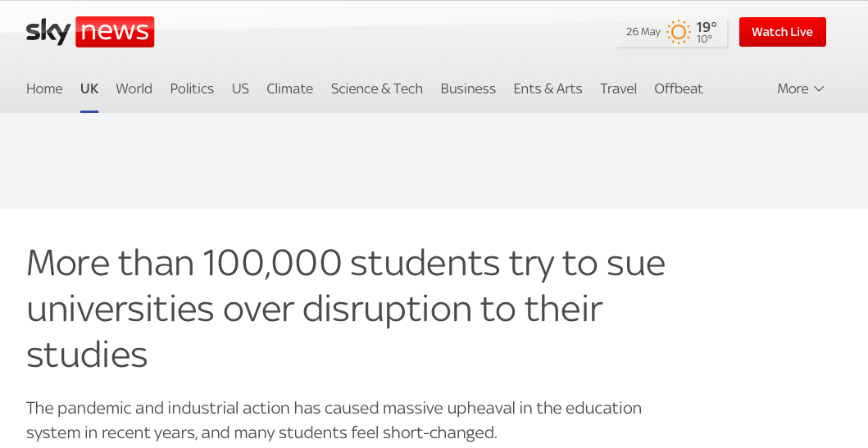The height and width of the screenshot is (448, 868).
Task: Open the Climate section
Action: pos(289,88)
